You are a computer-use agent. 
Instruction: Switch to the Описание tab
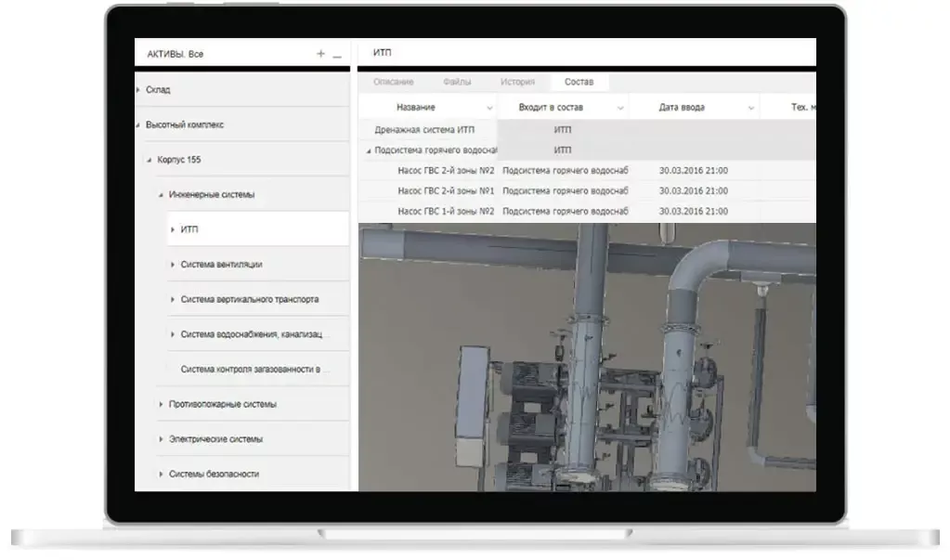(x=394, y=82)
